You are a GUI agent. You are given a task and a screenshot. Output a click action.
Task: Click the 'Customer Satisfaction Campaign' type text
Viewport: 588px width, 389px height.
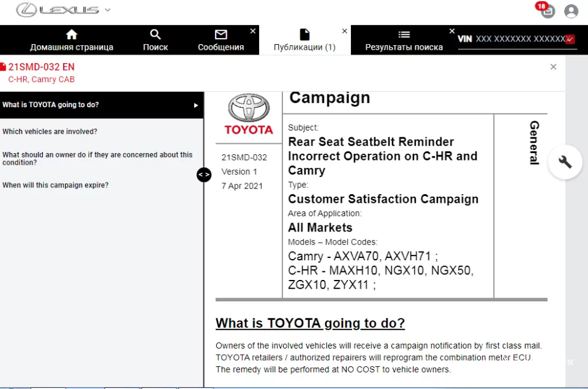click(383, 199)
